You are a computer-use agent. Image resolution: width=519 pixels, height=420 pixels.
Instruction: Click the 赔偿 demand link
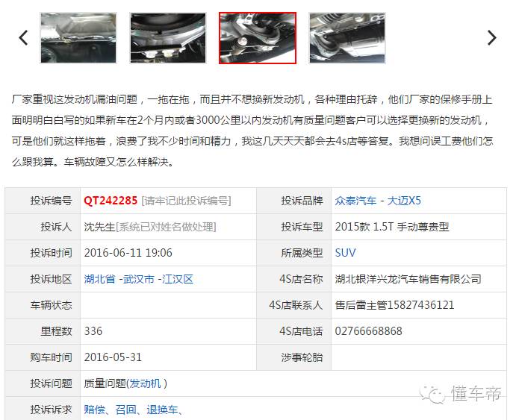click(x=94, y=410)
